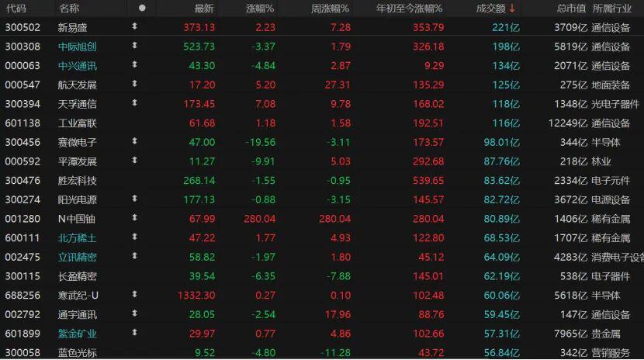Open the 立讯精密 stock link
This screenshot has height=360, width=644.
(78, 257)
